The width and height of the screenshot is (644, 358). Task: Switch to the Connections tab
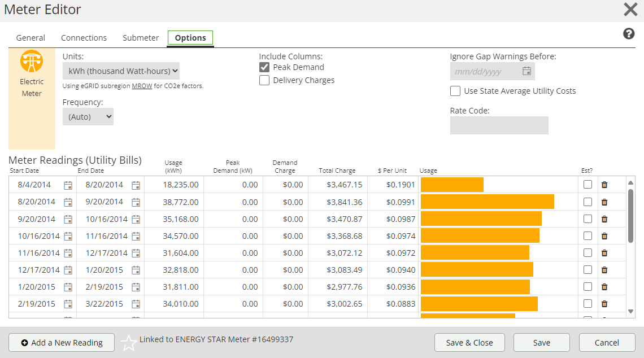[84, 38]
